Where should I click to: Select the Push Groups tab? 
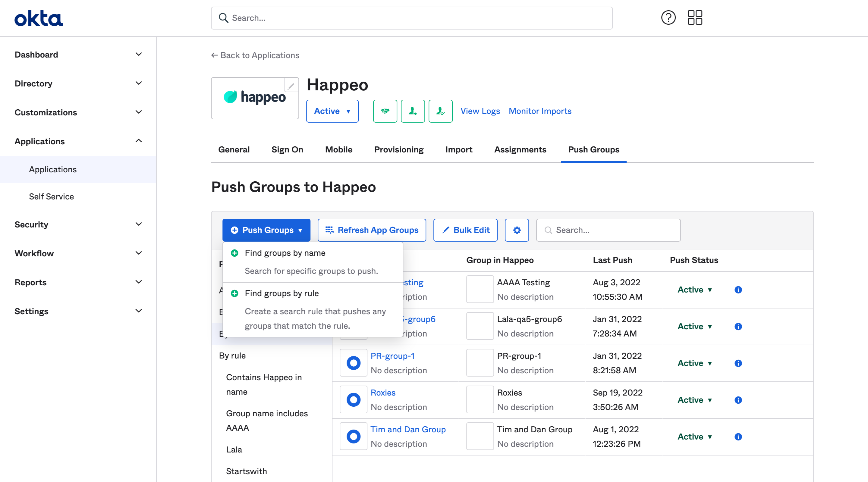(594, 149)
